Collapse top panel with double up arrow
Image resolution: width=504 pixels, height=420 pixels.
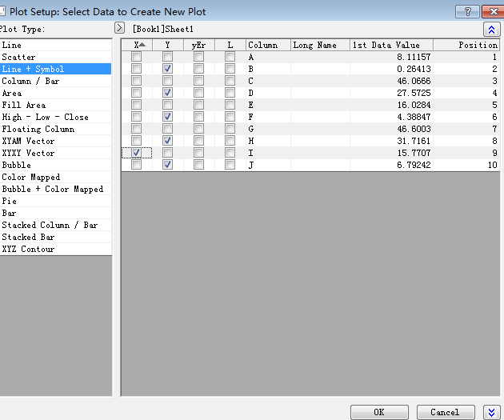[x=491, y=30]
